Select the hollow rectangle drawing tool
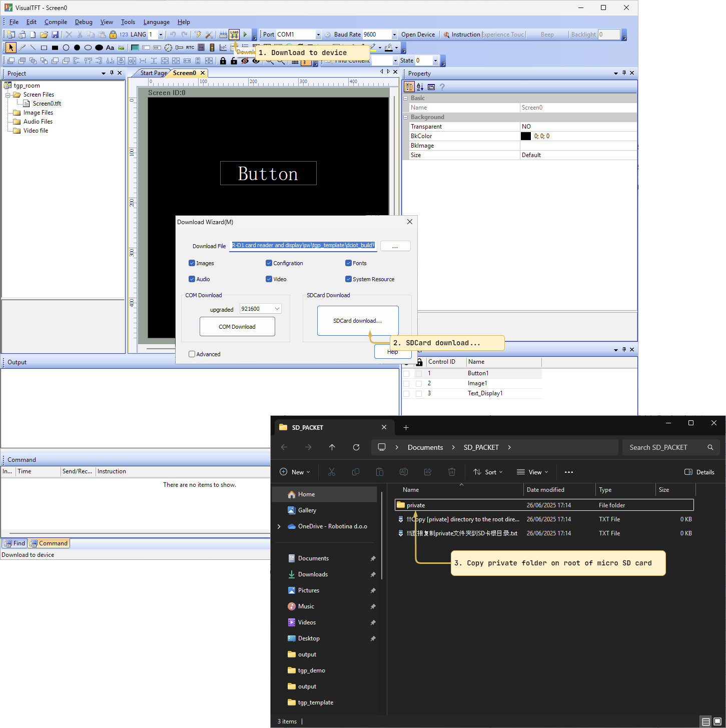726x728 pixels. [44, 48]
